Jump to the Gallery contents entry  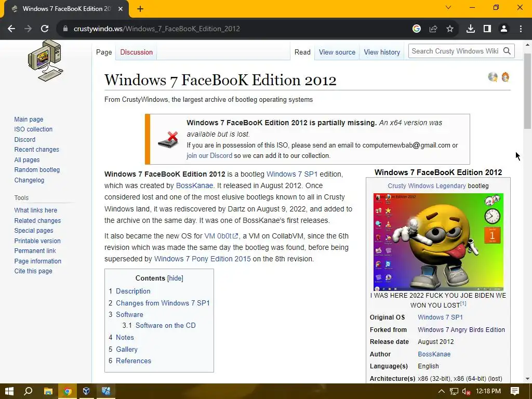click(127, 350)
